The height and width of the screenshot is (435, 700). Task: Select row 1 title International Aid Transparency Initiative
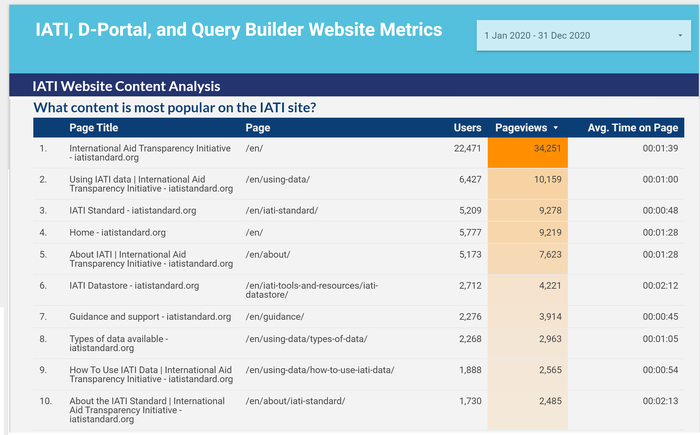(150, 153)
